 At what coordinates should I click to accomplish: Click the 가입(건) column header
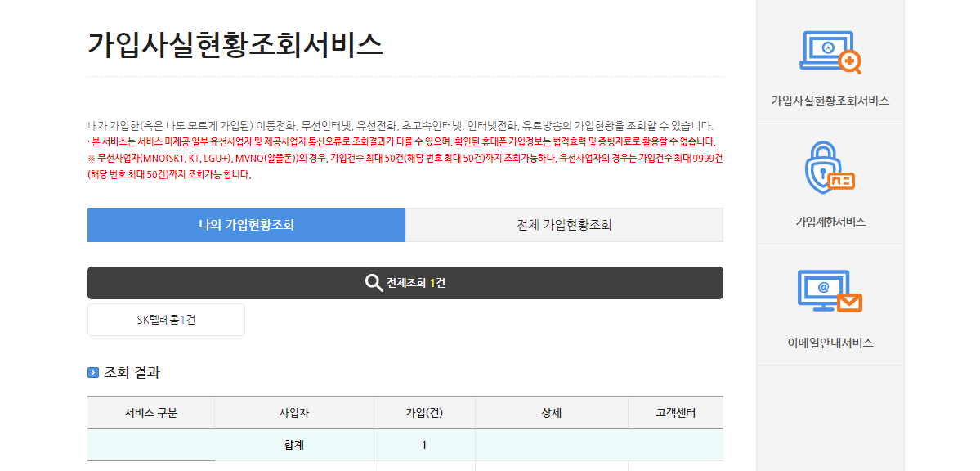(x=423, y=413)
